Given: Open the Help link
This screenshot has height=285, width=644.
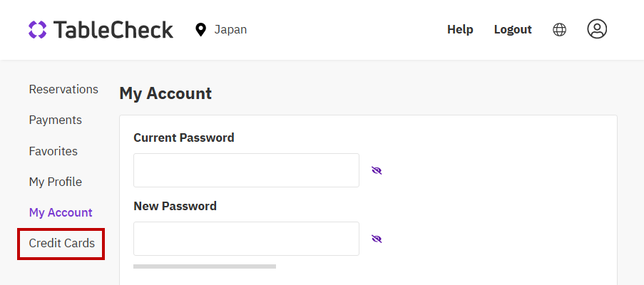Looking at the screenshot, I should point(460,29).
